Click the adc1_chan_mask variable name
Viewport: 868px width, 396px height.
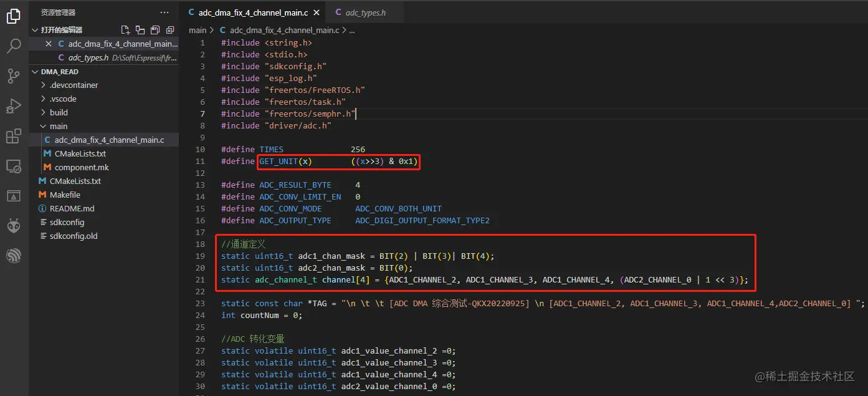coord(331,256)
